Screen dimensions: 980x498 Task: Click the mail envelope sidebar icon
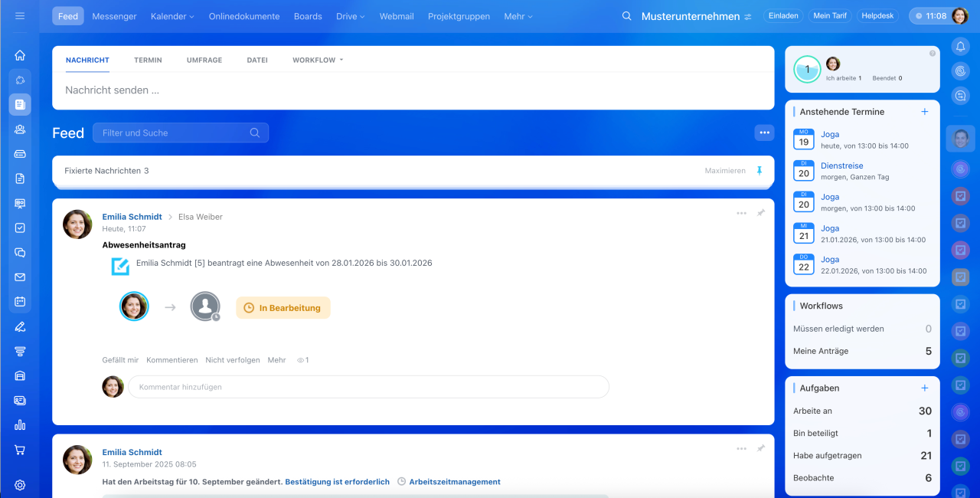pyautogui.click(x=20, y=277)
